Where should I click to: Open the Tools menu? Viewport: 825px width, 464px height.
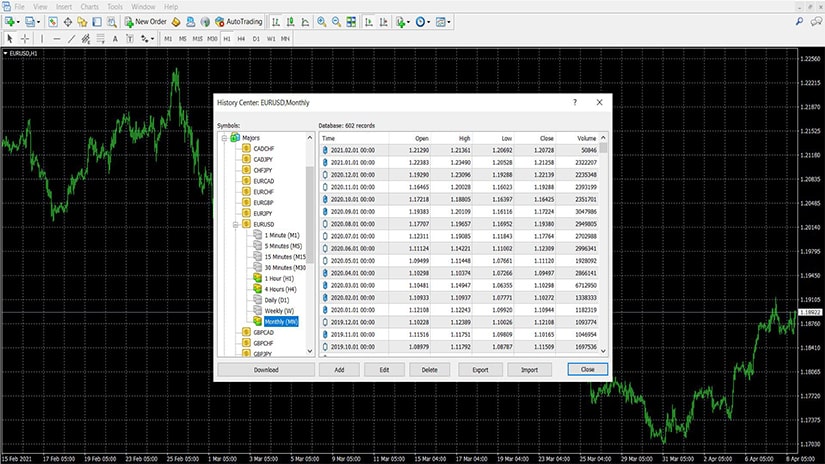pos(115,6)
